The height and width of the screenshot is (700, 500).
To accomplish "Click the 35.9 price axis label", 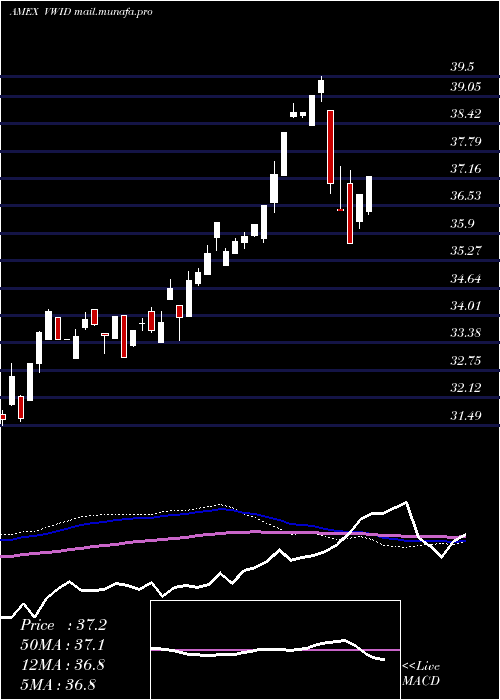I will pyautogui.click(x=462, y=224).
